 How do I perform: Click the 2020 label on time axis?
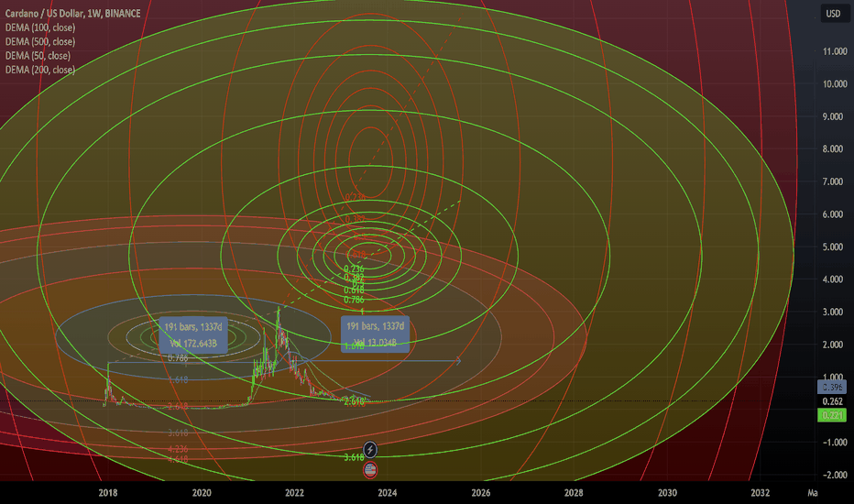(202, 493)
